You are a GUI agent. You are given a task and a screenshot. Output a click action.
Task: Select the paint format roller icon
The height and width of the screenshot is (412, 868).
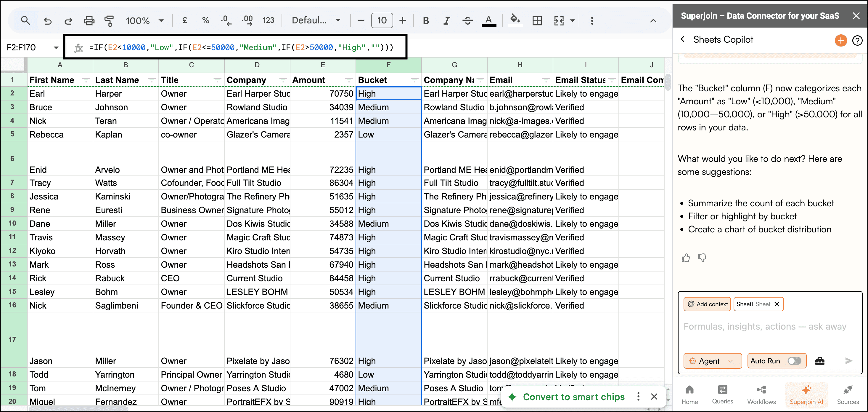109,21
